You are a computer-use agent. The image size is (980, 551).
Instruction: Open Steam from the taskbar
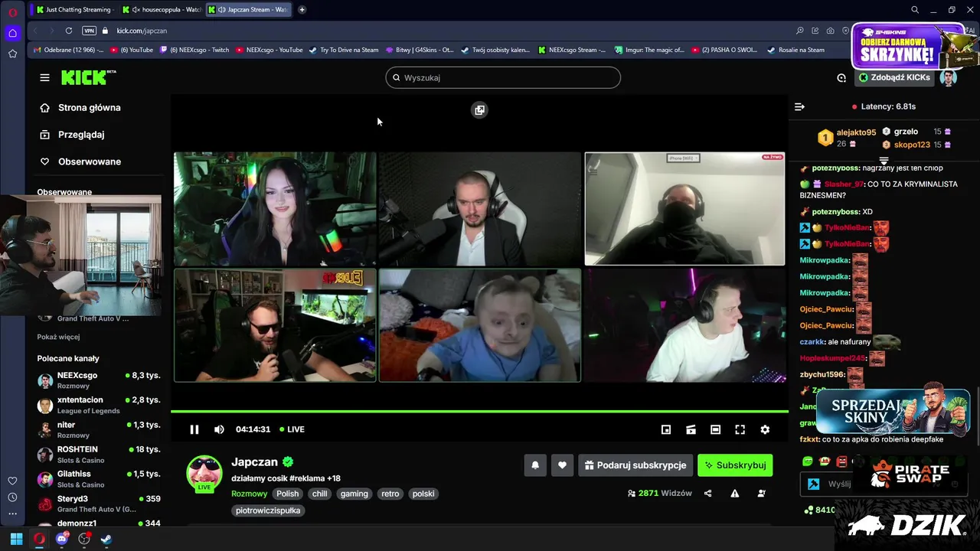[x=106, y=539]
